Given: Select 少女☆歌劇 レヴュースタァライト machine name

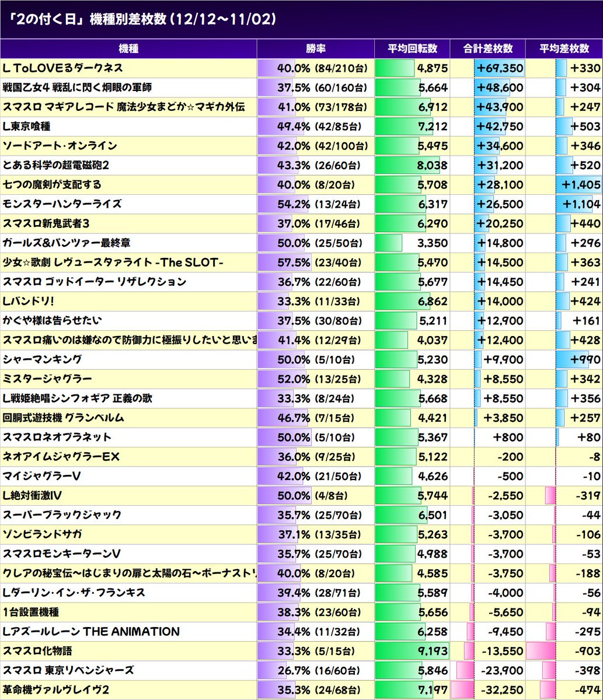Looking at the screenshot, I should point(113,262).
